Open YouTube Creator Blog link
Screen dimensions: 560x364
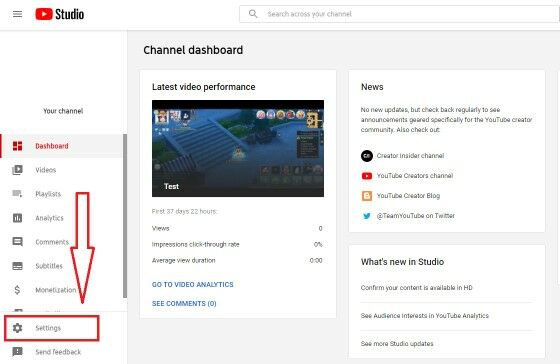408,196
